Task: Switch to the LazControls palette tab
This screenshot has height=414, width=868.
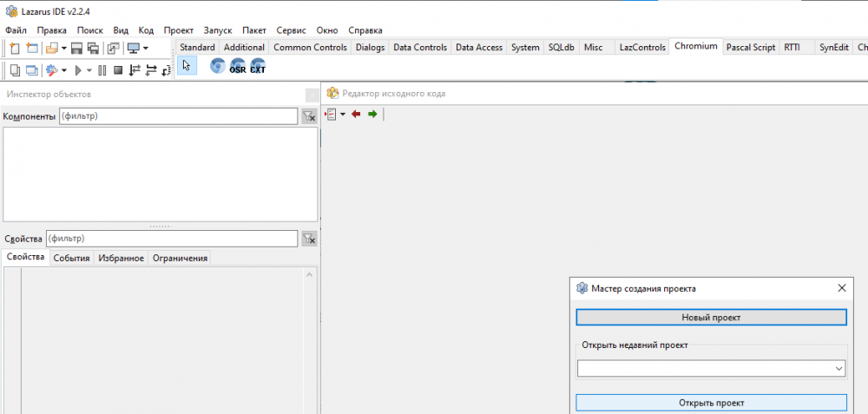Action: click(642, 48)
